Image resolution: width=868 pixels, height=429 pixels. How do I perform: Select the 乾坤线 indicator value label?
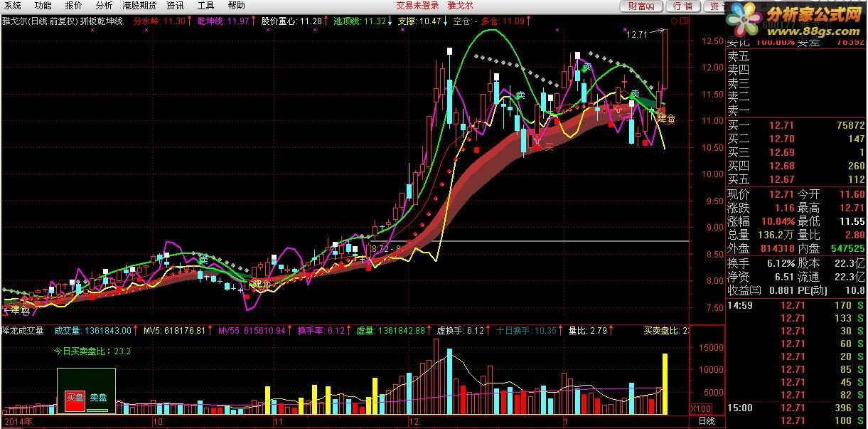tap(226, 21)
